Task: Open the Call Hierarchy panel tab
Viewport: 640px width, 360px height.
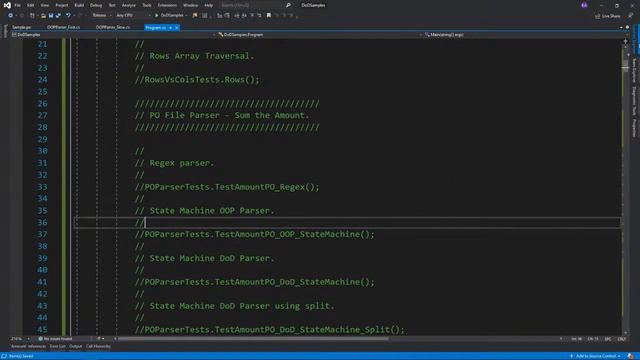Action: point(98,346)
